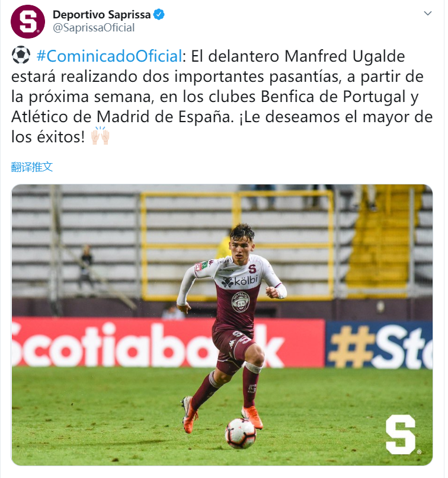Open the Deportivo Saprissa profile avatar

tap(28, 21)
